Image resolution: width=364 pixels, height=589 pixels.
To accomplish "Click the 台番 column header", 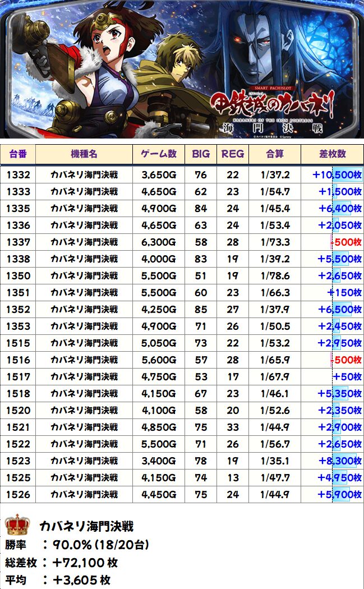I will tap(17, 154).
